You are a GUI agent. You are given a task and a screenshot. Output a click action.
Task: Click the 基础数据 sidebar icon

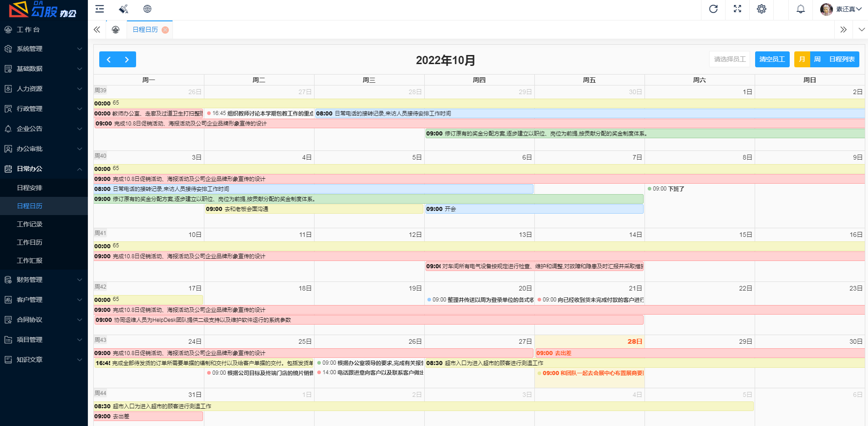tap(8, 69)
